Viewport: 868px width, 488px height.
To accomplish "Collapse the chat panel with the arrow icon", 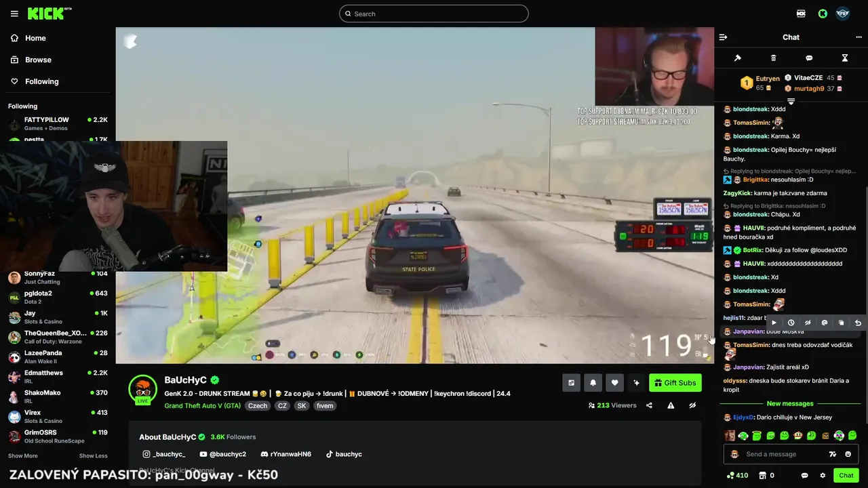I will click(x=723, y=37).
